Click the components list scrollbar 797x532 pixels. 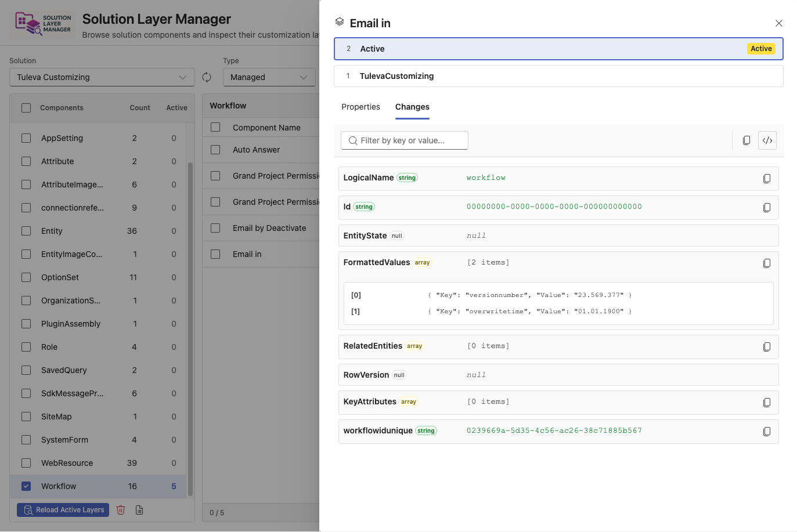190,328
